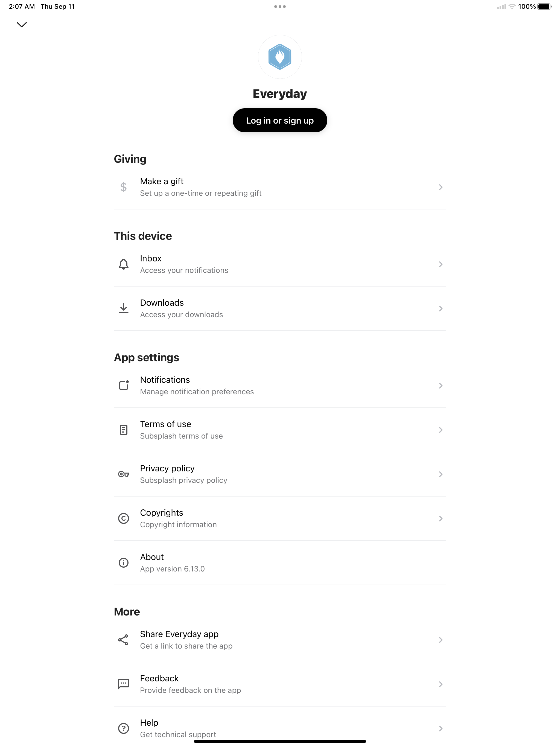Expand the Privacy policy row chevron
560x747 pixels.
tap(441, 474)
